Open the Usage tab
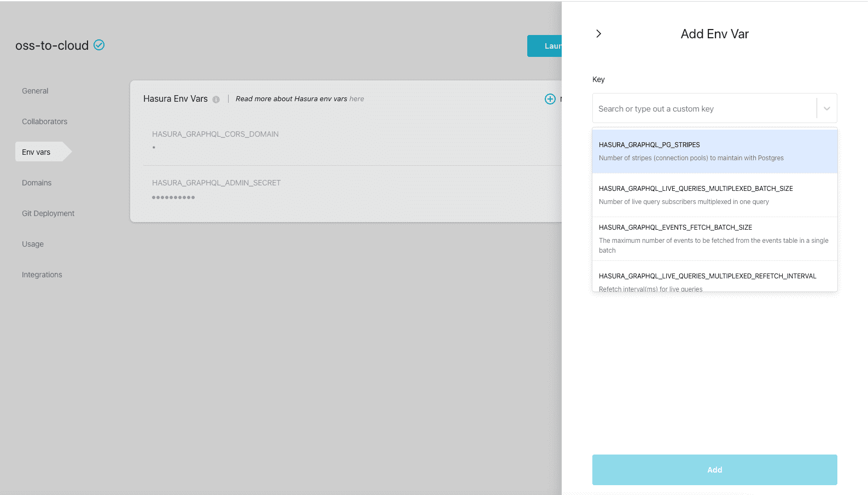This screenshot has height=495, width=868. point(33,244)
